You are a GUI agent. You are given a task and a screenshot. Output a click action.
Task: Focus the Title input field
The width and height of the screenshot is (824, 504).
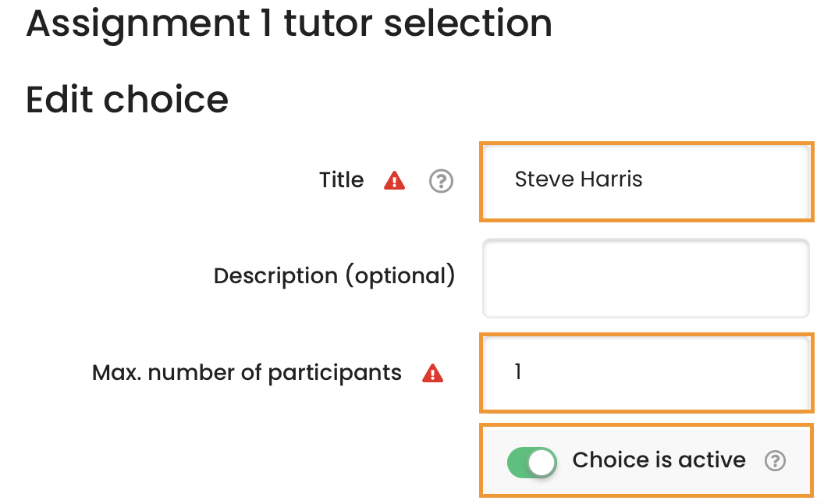click(646, 181)
